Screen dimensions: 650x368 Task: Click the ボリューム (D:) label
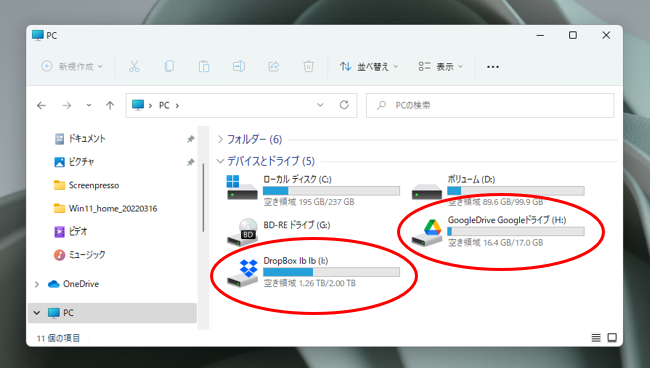[471, 179]
